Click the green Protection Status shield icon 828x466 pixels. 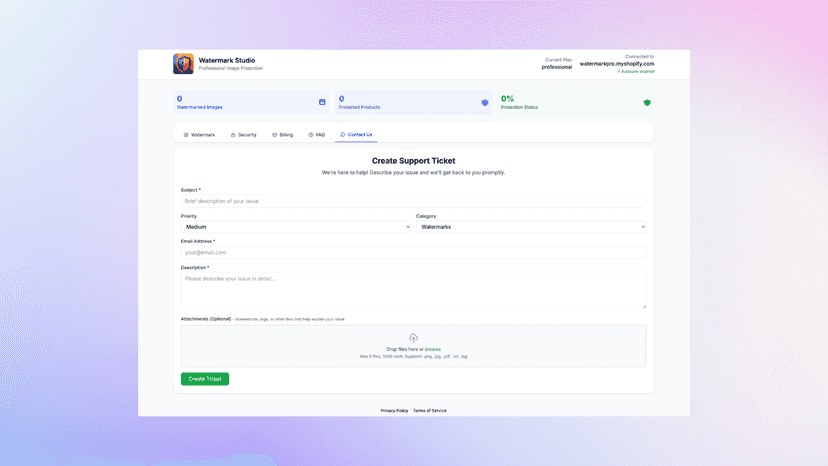coord(647,102)
